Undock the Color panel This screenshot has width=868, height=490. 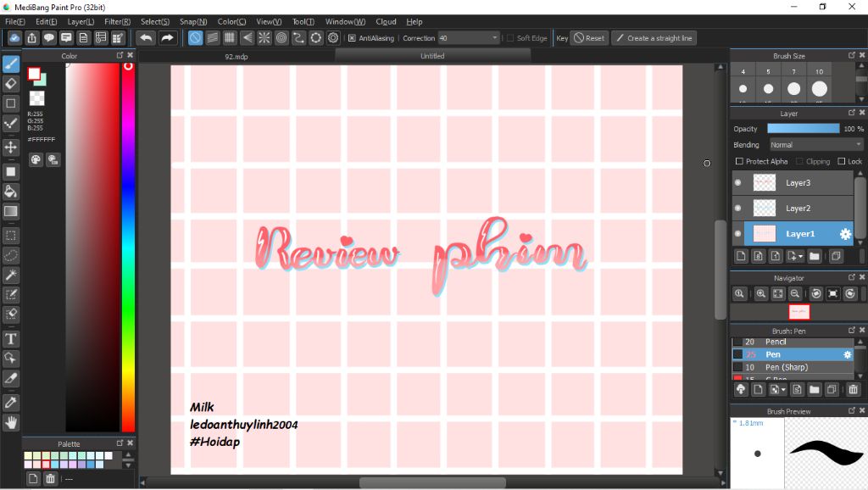click(x=120, y=55)
